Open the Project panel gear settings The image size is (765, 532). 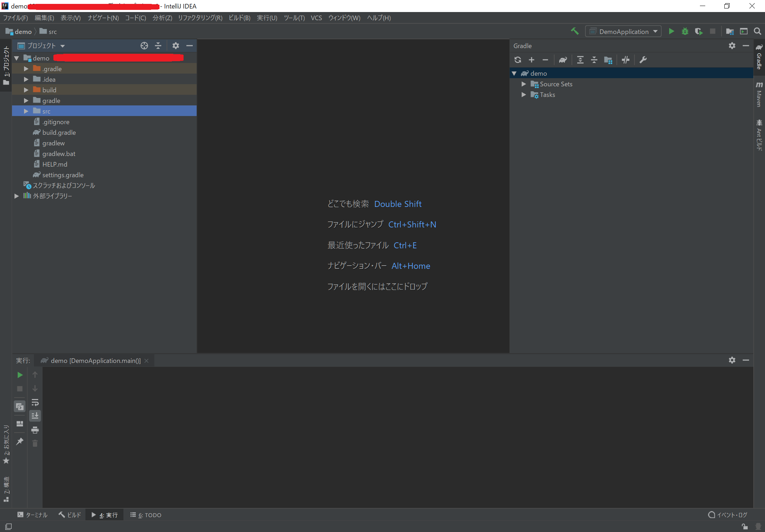[176, 46]
